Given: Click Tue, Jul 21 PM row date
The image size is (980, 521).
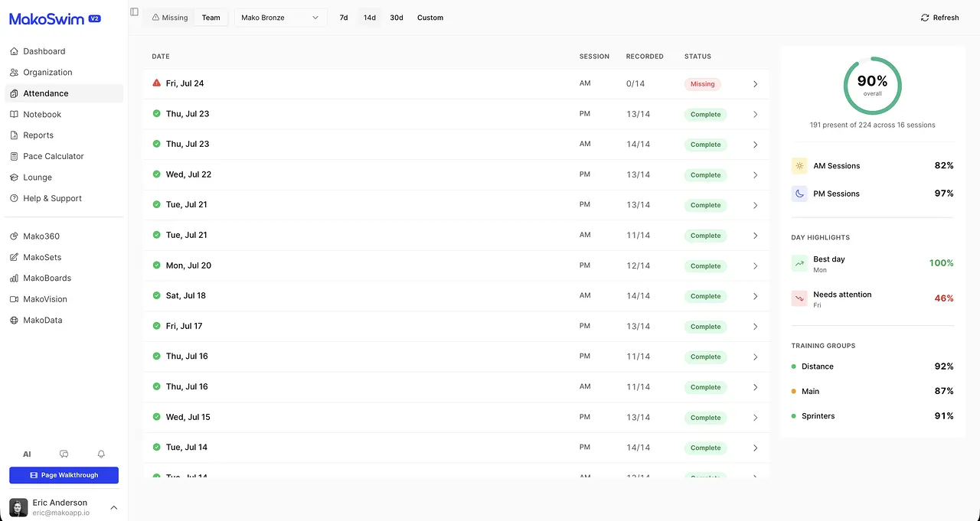Looking at the screenshot, I should 186,204.
